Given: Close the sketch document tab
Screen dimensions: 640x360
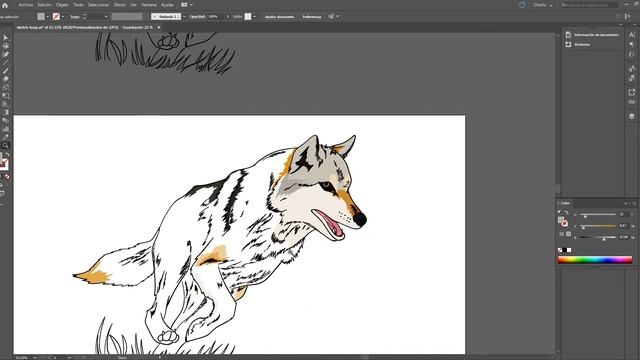Looking at the screenshot, I should [159, 27].
